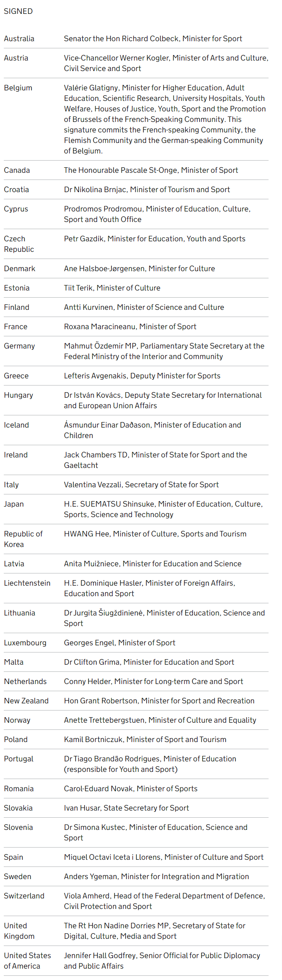Screen dimensions: 282x980
Task: Click Valérie Glatigny's minister description
Action: [165, 119]
